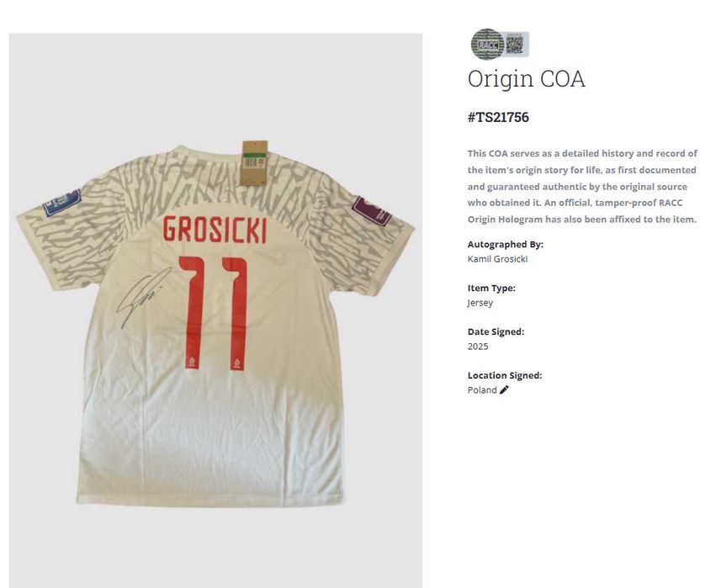Click the small emblem under right numeral
716x588 pixels.
(x=237, y=364)
